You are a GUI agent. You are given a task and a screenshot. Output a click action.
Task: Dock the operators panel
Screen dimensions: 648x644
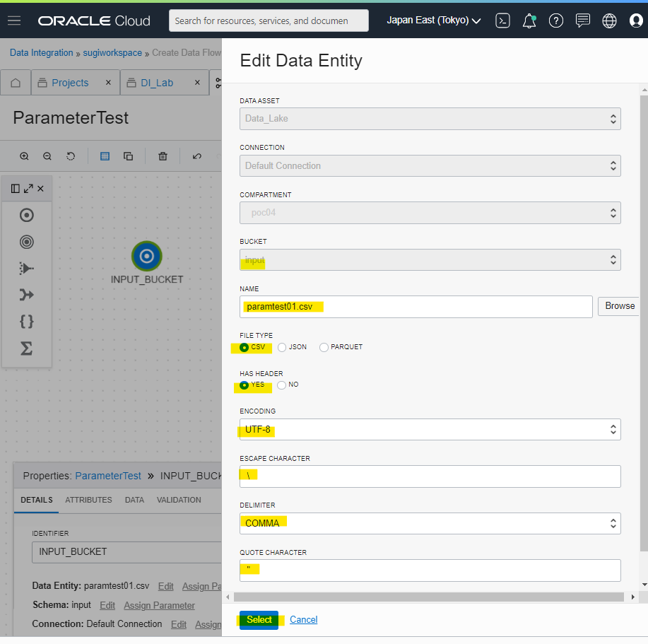(16, 189)
